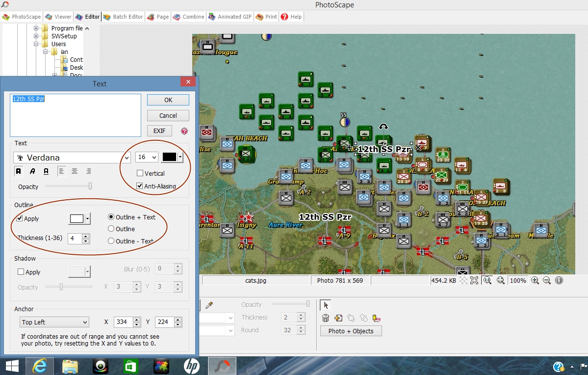Image resolution: width=588 pixels, height=375 pixels.
Task: Toggle bold text formatting
Action: point(18,171)
